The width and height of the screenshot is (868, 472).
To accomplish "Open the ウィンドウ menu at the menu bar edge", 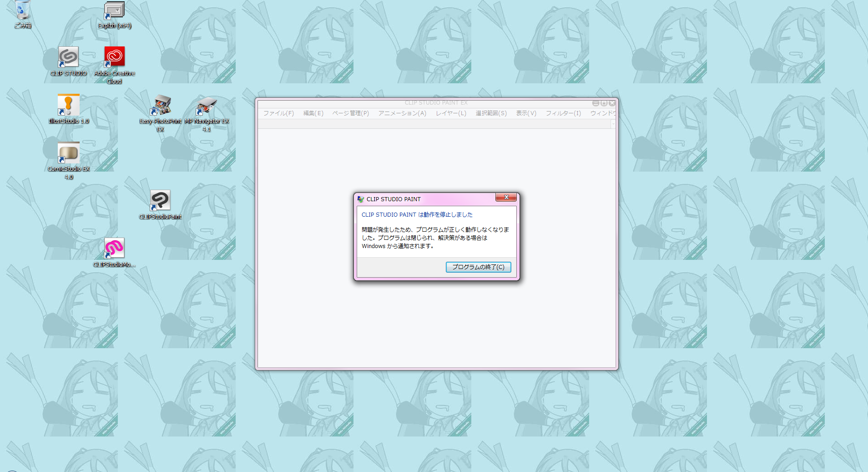I will tap(603, 113).
